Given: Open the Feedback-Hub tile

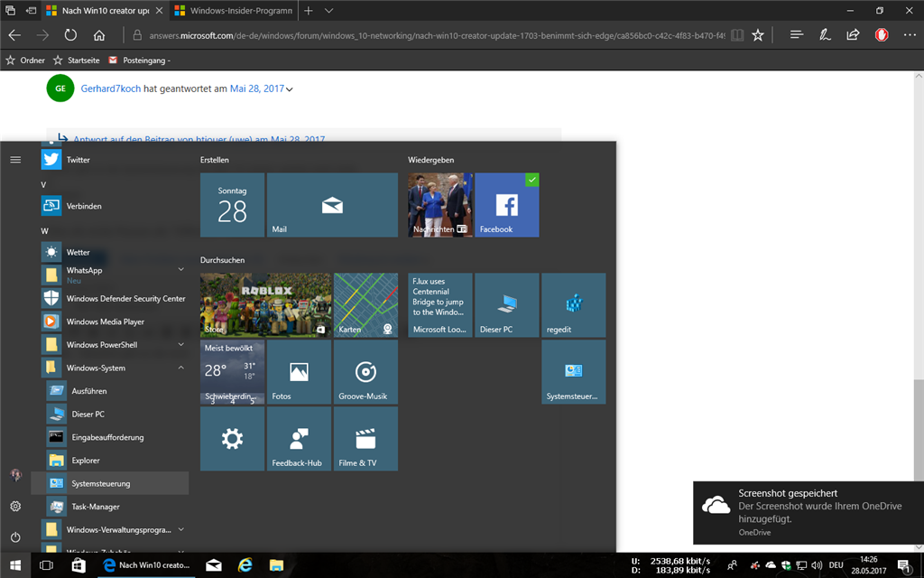Looking at the screenshot, I should click(299, 438).
